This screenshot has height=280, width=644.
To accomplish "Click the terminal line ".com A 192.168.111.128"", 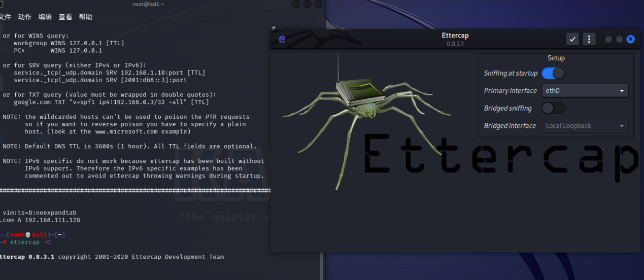I will tap(40, 220).
